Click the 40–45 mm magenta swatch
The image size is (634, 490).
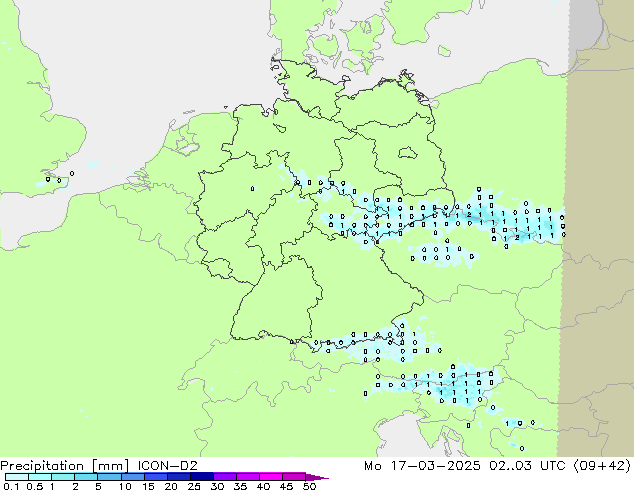271,477
